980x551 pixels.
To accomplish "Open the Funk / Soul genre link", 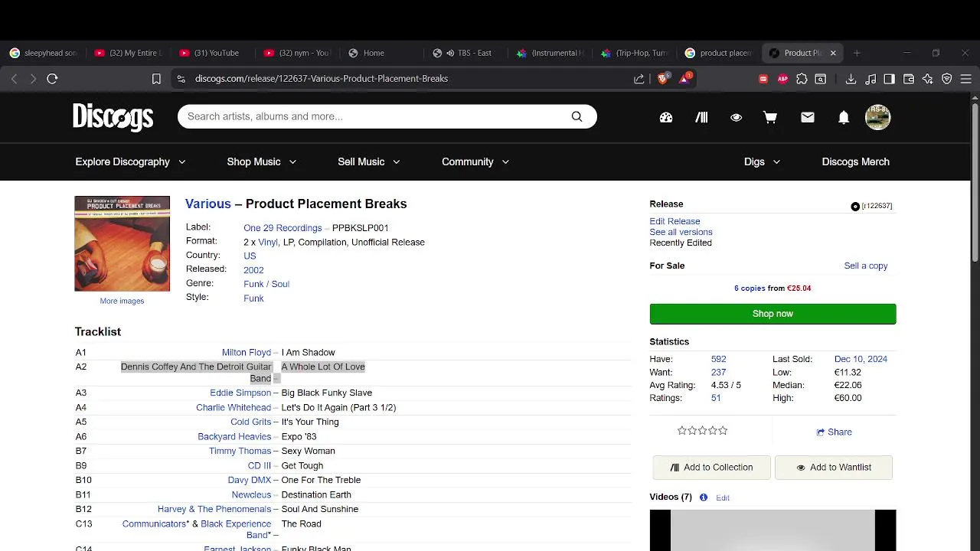I will click(266, 284).
